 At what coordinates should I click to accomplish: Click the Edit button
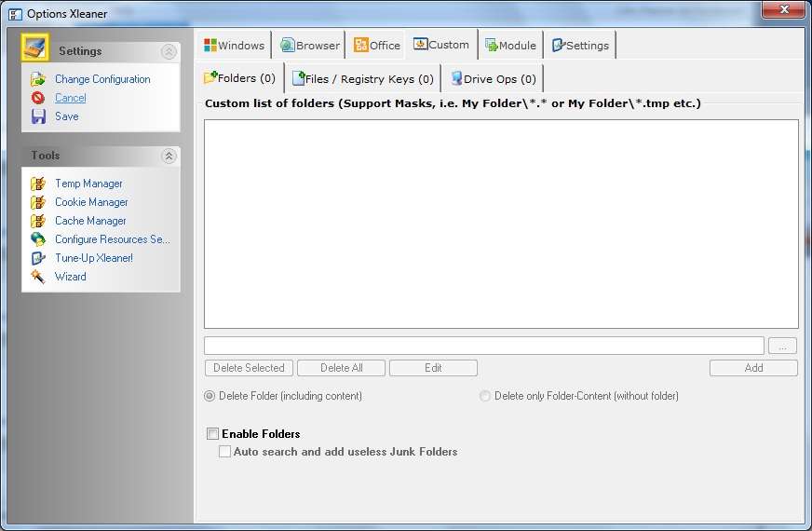433,368
